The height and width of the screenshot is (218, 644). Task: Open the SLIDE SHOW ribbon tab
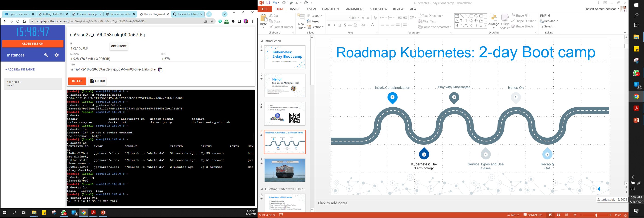[379, 9]
